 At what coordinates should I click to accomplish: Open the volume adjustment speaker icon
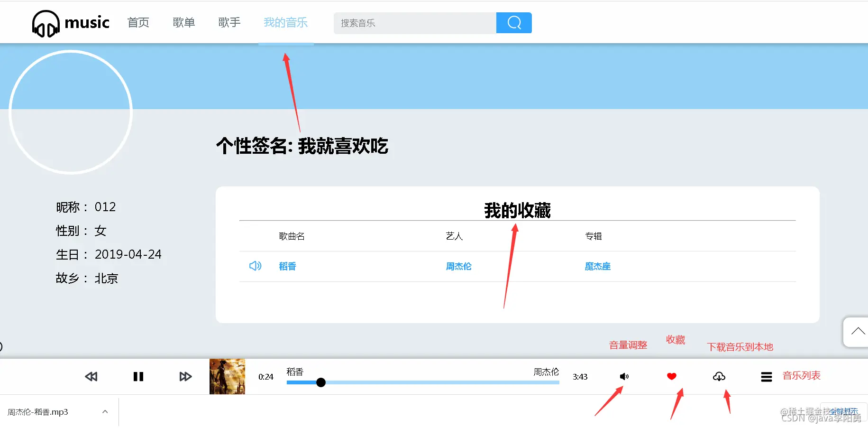pos(624,376)
